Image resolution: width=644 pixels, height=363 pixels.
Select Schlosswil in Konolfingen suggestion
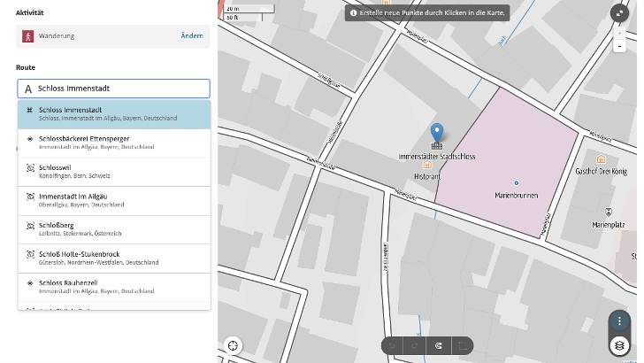point(113,171)
